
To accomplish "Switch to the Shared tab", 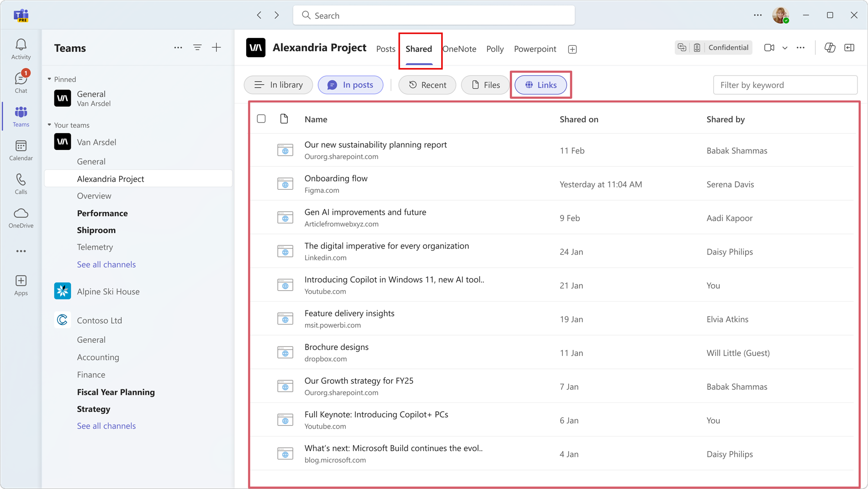I will pos(419,49).
